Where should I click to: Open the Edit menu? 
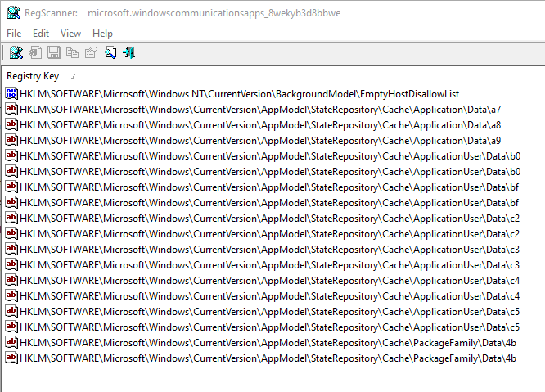[41, 34]
